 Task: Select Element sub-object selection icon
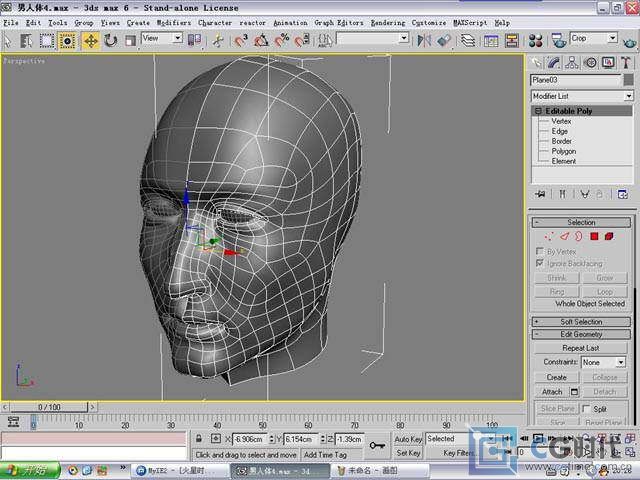coord(609,236)
